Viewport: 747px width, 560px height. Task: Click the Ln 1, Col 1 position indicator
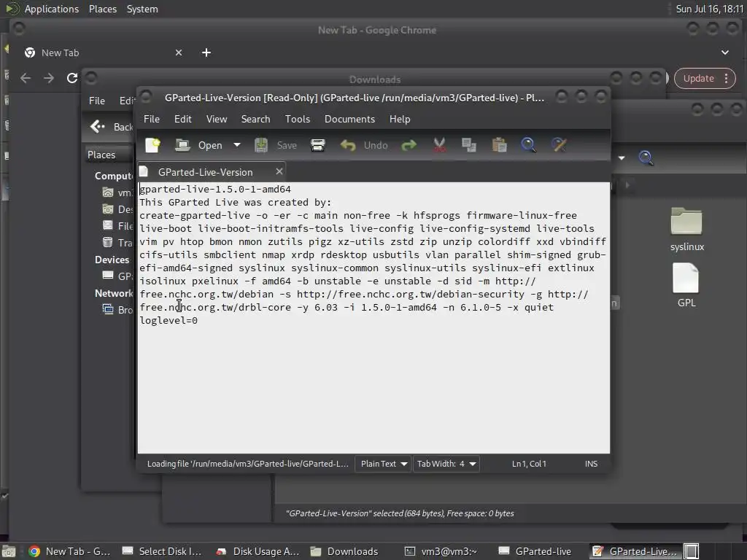pyautogui.click(x=529, y=464)
